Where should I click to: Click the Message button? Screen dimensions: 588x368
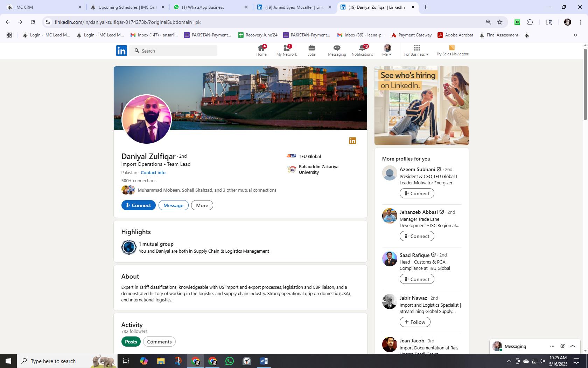pos(173,205)
